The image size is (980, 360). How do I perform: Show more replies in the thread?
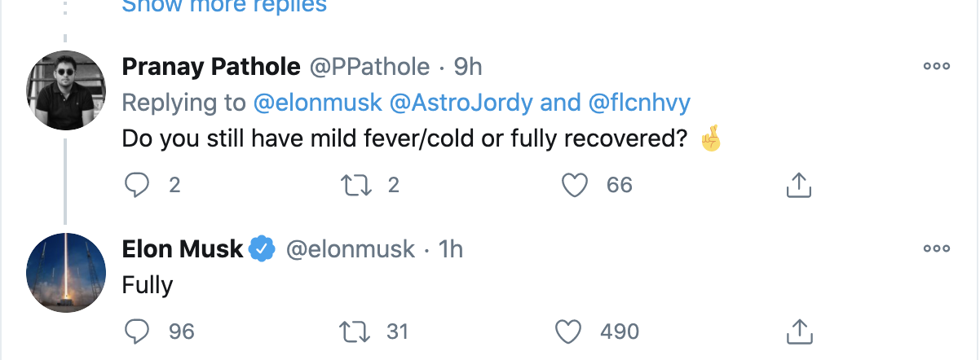point(224,7)
